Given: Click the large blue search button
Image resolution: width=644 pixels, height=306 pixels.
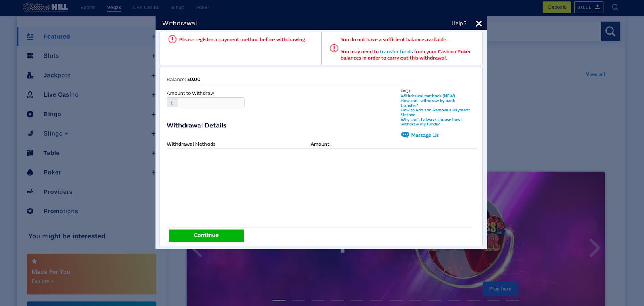Looking at the screenshot, I should click(x=611, y=31).
